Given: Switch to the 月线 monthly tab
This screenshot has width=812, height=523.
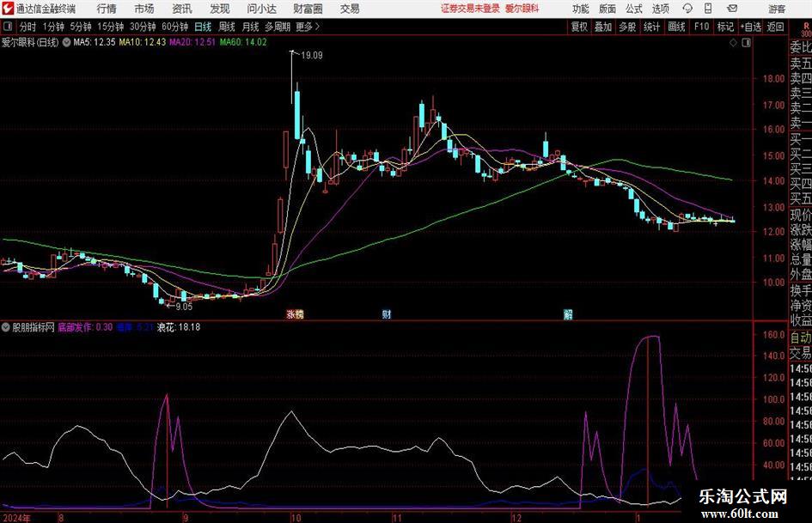Looking at the screenshot, I should tap(251, 27).
